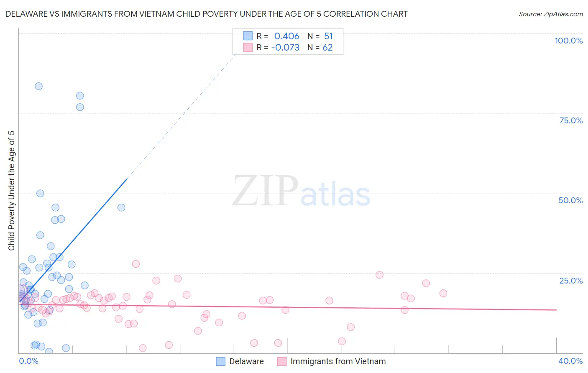This screenshot has height=373, width=588.
Task: Click the R value 0.406 in legend
Action: click(x=286, y=36)
